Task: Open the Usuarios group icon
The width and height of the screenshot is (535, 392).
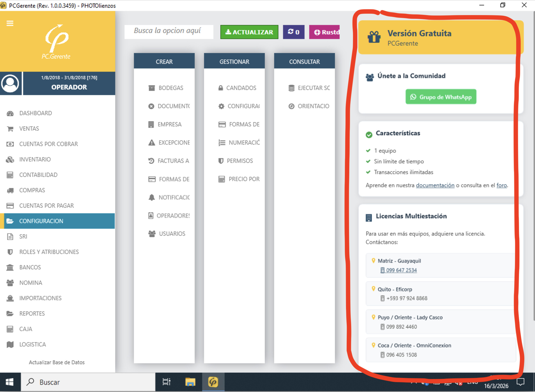Action: (152, 234)
